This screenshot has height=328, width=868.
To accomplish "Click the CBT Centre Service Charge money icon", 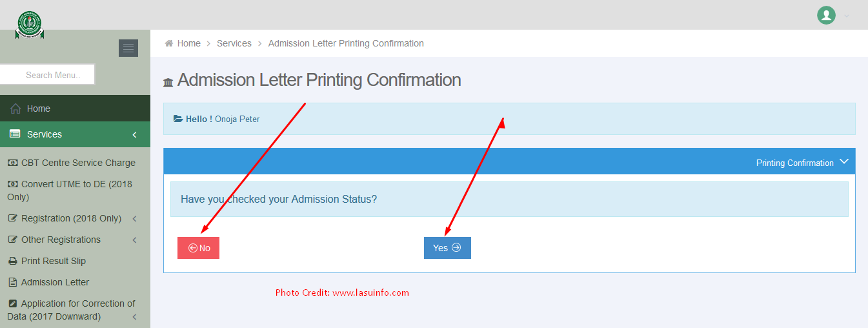I will tap(12, 163).
